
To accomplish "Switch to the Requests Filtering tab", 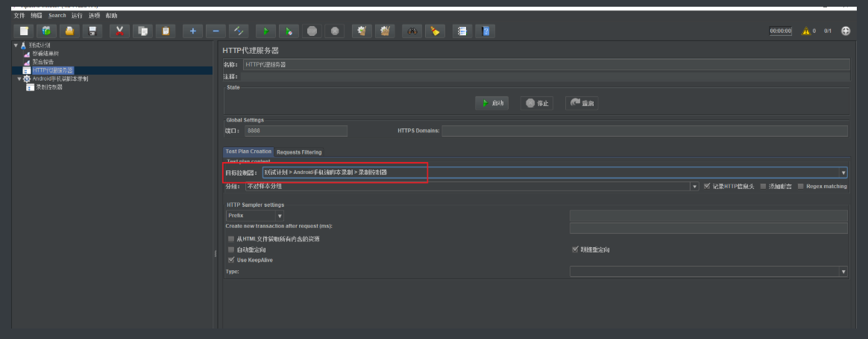I will [299, 152].
